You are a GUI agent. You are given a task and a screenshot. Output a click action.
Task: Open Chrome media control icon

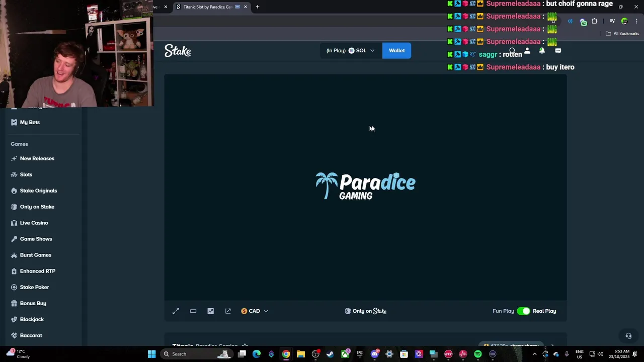coord(612,21)
